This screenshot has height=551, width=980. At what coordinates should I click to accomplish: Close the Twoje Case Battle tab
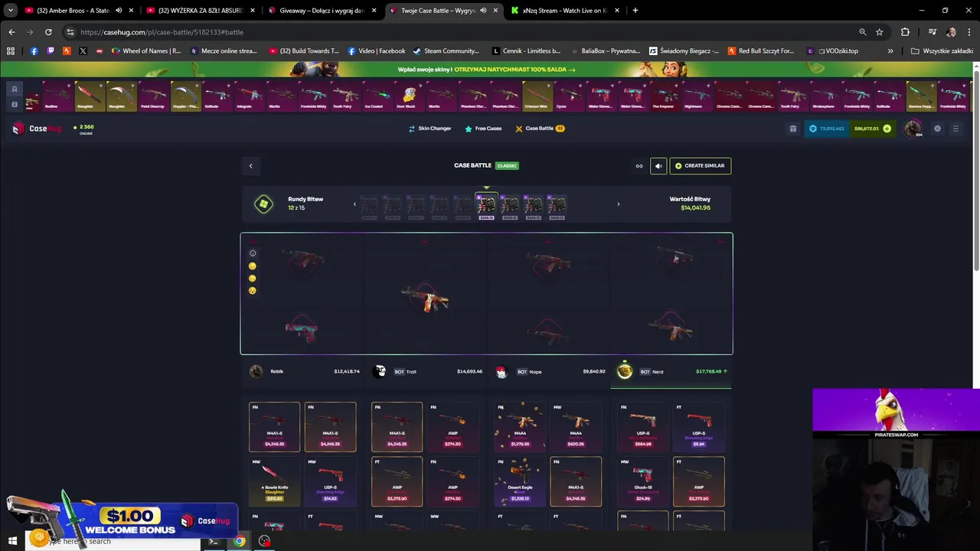point(495,10)
